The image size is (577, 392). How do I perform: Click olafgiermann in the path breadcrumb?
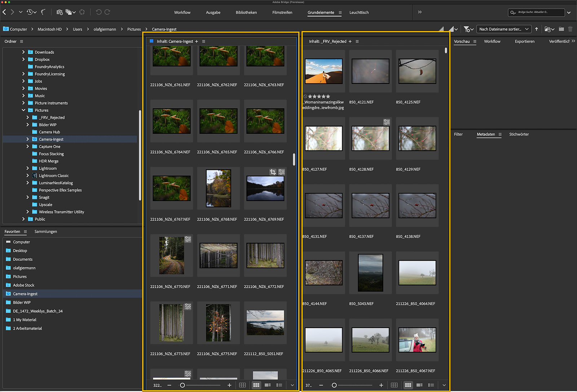(105, 30)
